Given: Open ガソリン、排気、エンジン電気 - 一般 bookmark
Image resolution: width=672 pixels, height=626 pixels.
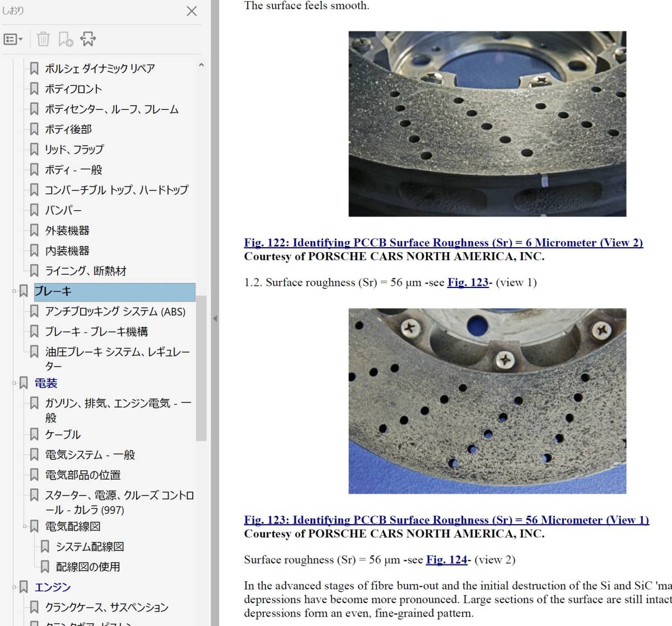Looking at the screenshot, I should click(x=118, y=410).
